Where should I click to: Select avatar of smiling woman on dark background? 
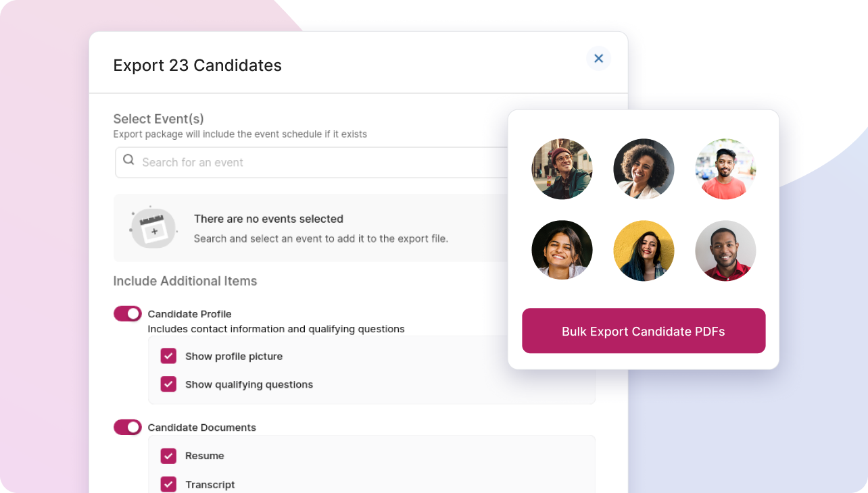tap(562, 251)
